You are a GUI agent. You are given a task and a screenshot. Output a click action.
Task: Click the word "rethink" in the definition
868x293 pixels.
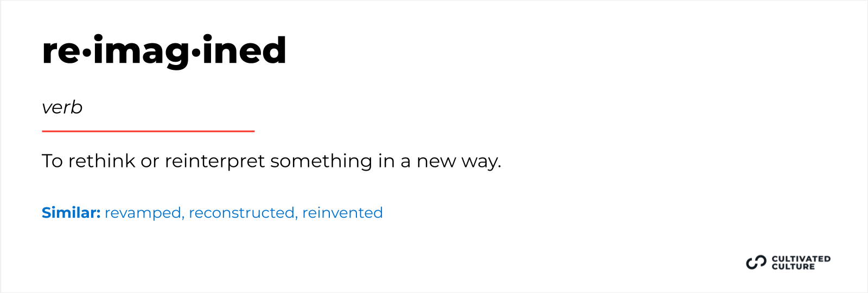(101, 161)
